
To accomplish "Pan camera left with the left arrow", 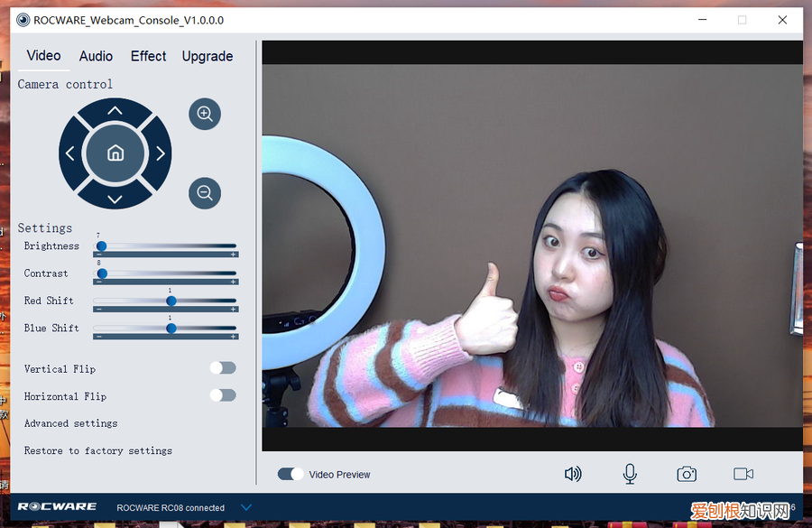I will tap(70, 153).
